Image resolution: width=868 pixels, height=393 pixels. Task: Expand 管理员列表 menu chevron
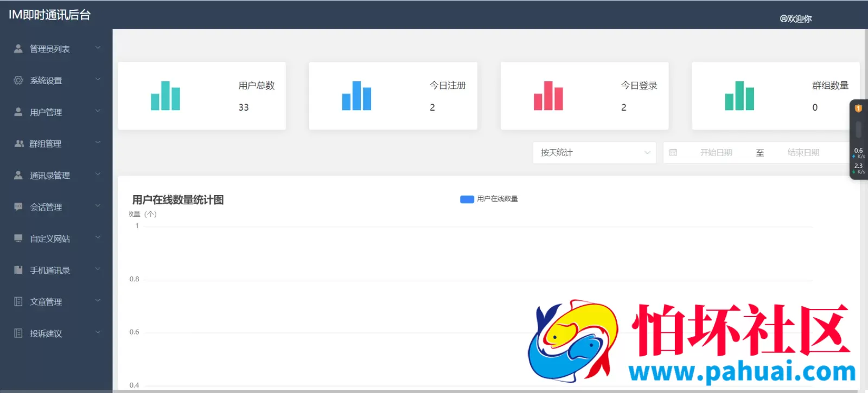point(98,48)
